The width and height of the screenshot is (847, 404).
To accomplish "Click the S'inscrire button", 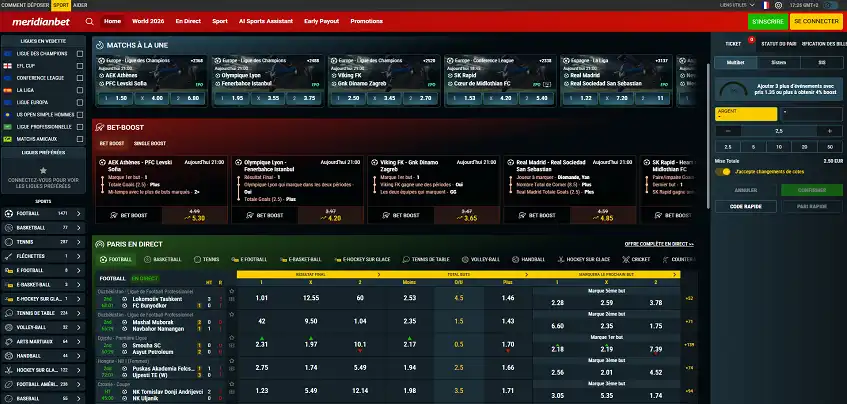I will (768, 22).
